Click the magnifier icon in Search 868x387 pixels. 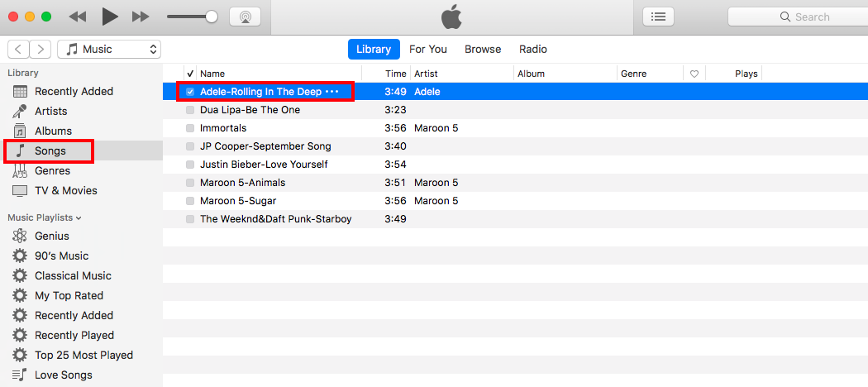click(x=785, y=17)
